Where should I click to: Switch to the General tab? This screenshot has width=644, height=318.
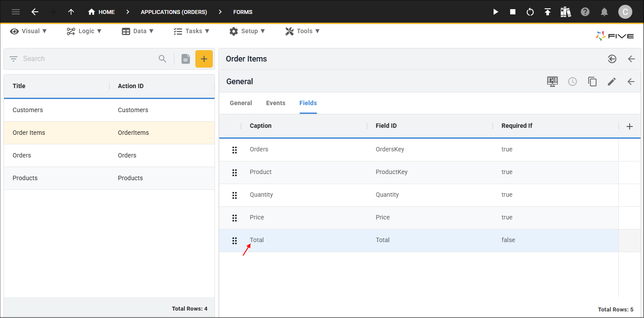(241, 103)
